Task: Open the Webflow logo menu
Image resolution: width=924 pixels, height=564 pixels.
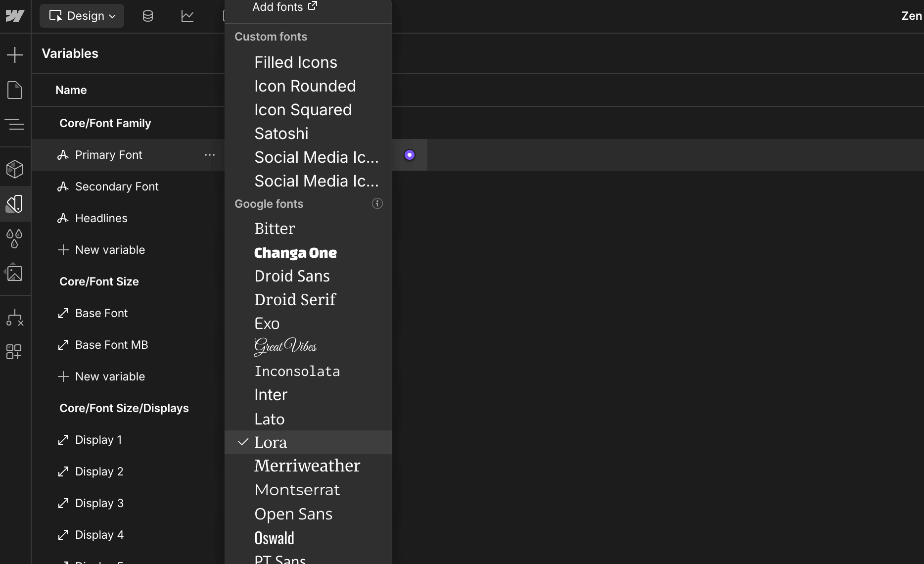Action: point(15,16)
